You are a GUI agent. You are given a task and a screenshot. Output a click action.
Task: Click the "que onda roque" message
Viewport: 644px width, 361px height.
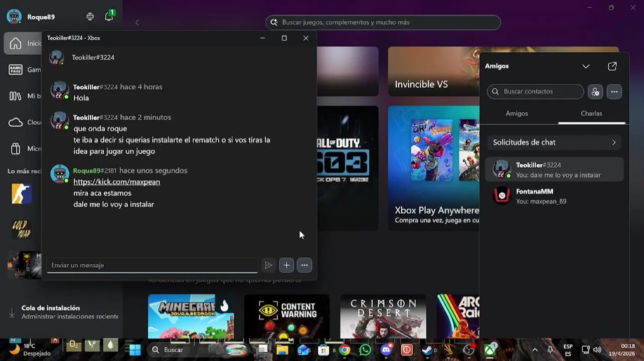100,129
